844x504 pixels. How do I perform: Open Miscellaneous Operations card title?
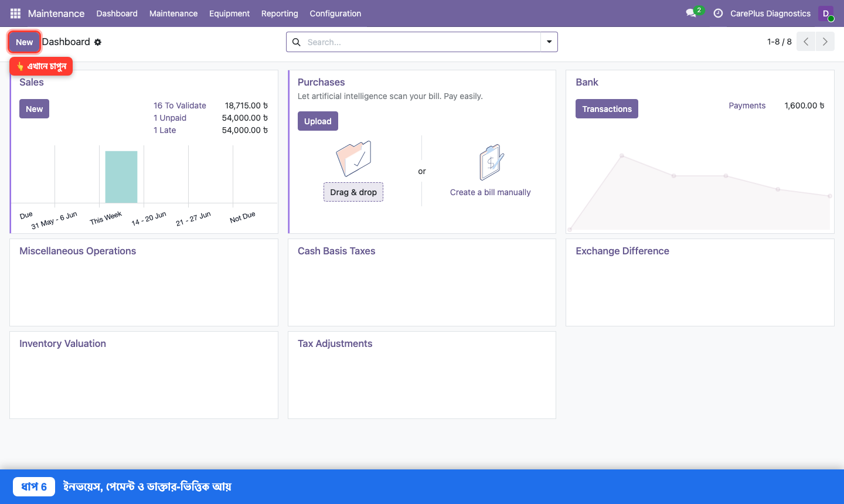pyautogui.click(x=77, y=251)
